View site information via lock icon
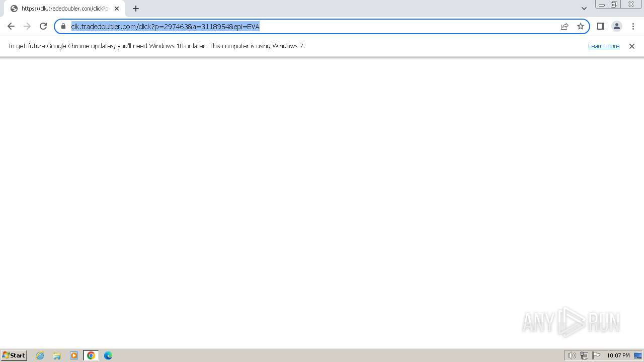644x362 pixels. click(x=63, y=26)
